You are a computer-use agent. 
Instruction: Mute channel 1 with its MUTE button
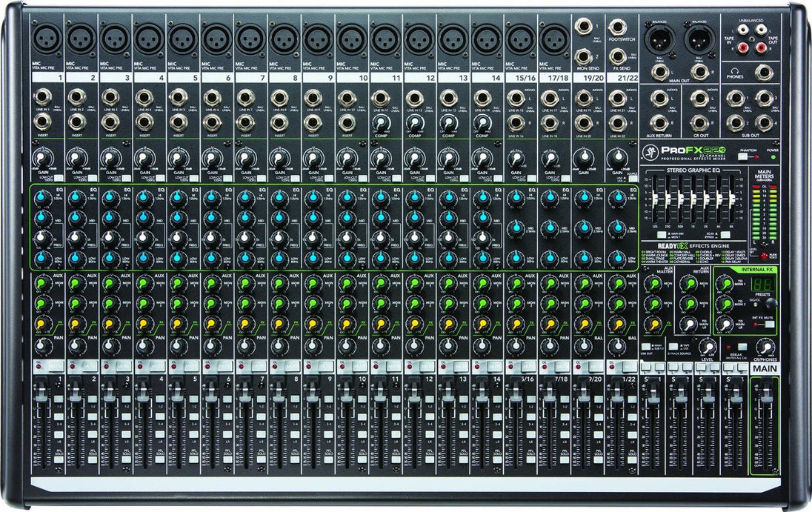[x=56, y=366]
